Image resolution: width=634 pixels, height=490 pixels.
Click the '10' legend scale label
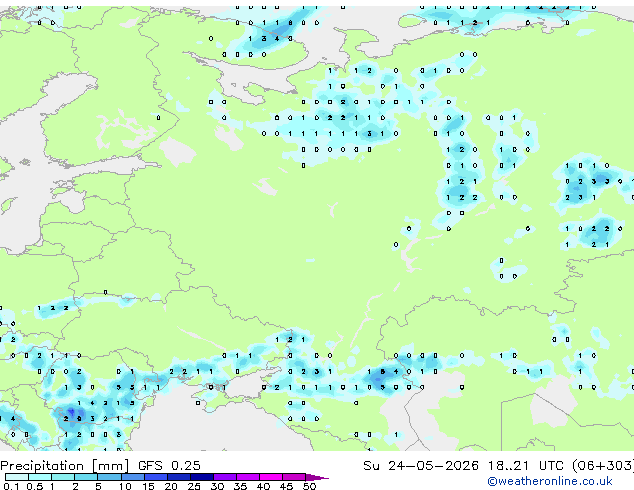click(125, 486)
